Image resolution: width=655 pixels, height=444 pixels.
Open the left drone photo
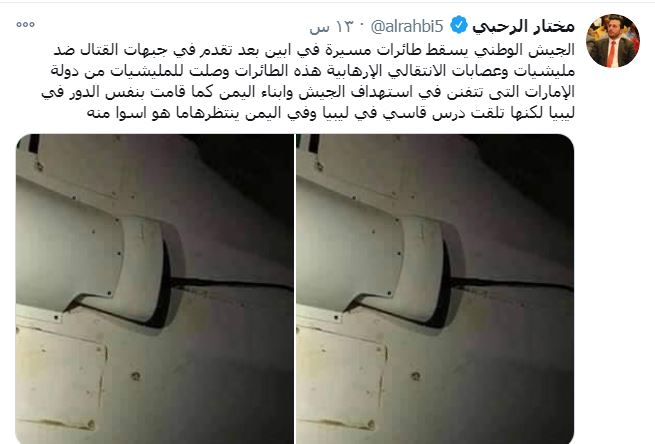click(155, 289)
